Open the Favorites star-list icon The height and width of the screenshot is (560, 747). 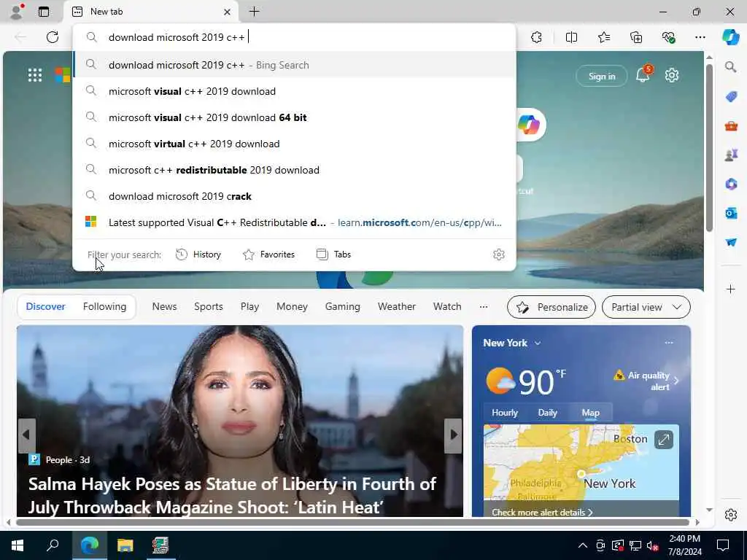603,37
